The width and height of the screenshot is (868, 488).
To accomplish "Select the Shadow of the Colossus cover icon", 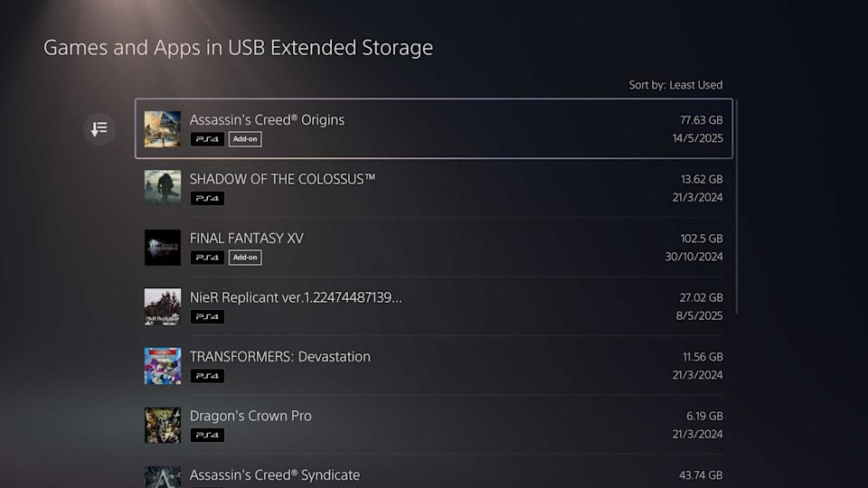I will coord(163,188).
